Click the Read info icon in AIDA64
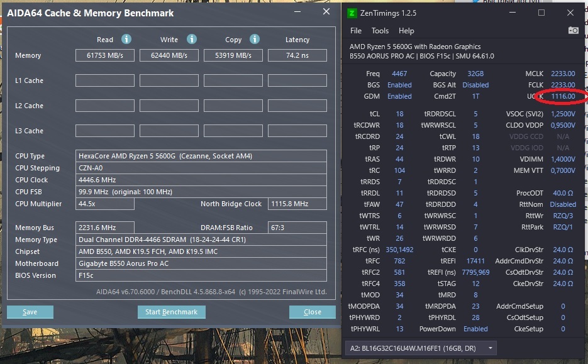 click(x=126, y=39)
